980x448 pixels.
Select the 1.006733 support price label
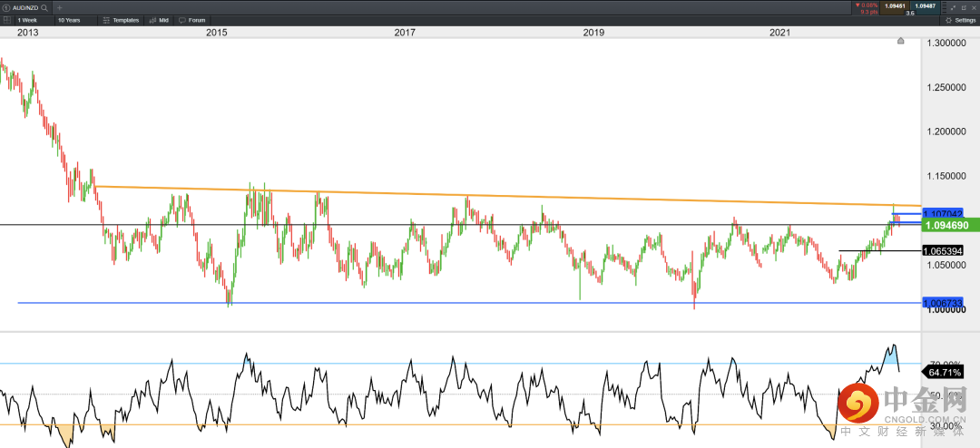(x=941, y=303)
